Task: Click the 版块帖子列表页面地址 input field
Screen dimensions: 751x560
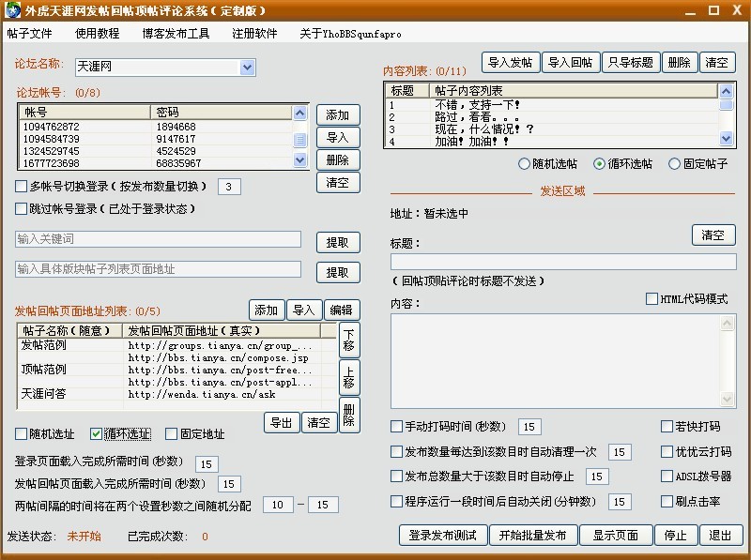Action: coord(158,269)
